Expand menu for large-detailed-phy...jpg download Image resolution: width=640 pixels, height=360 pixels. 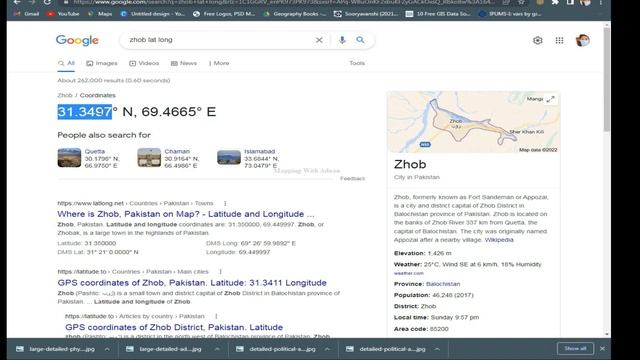[107, 349]
